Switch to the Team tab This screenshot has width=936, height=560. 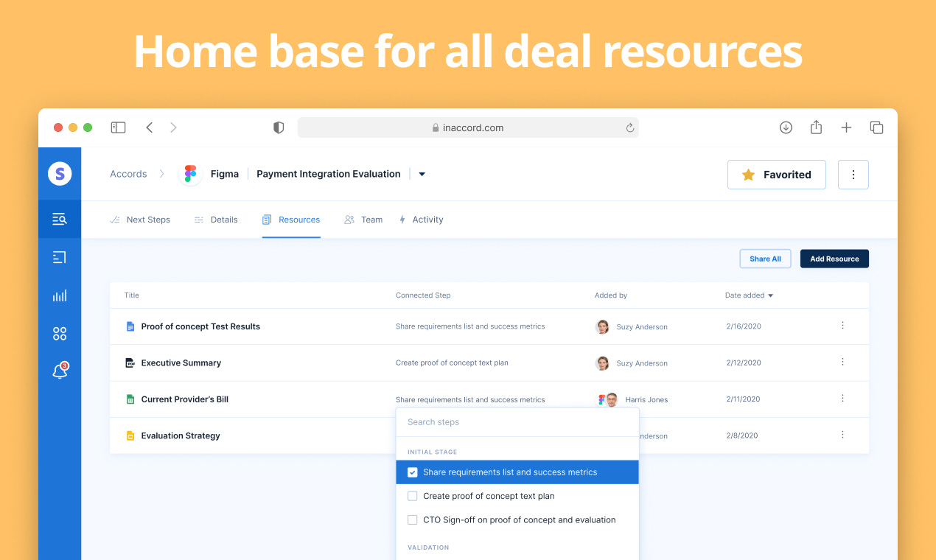pyautogui.click(x=363, y=220)
